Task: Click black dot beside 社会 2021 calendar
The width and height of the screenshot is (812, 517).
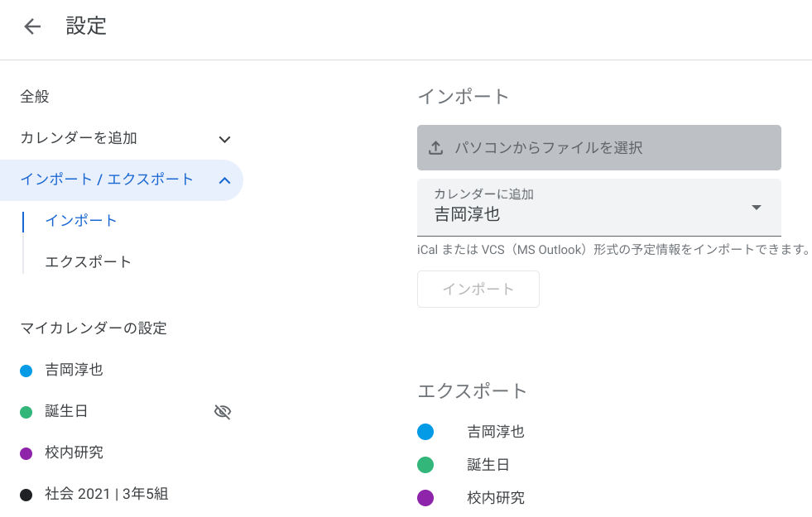Action: [26, 495]
